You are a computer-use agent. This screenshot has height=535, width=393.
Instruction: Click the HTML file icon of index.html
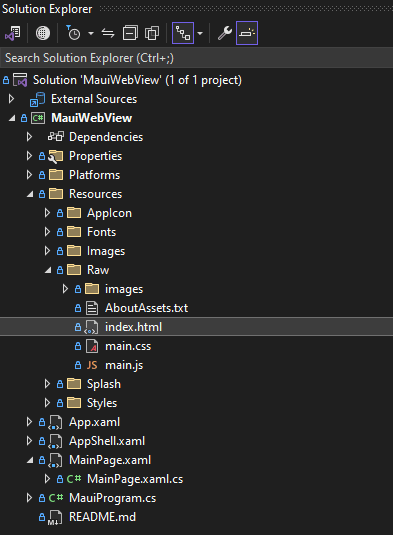point(91,327)
